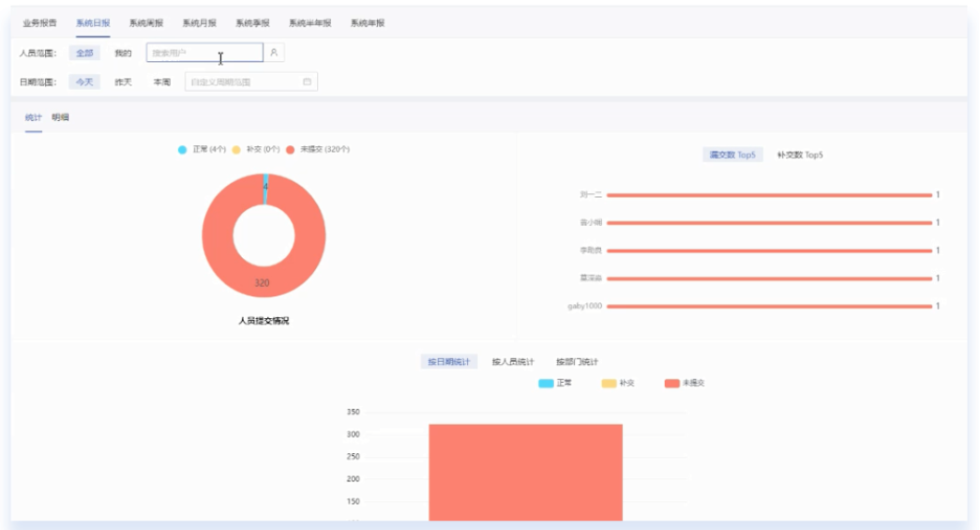Click blue 正常 legend swatch of bar chart
Viewport: 980px width, 530px height.
click(546, 383)
